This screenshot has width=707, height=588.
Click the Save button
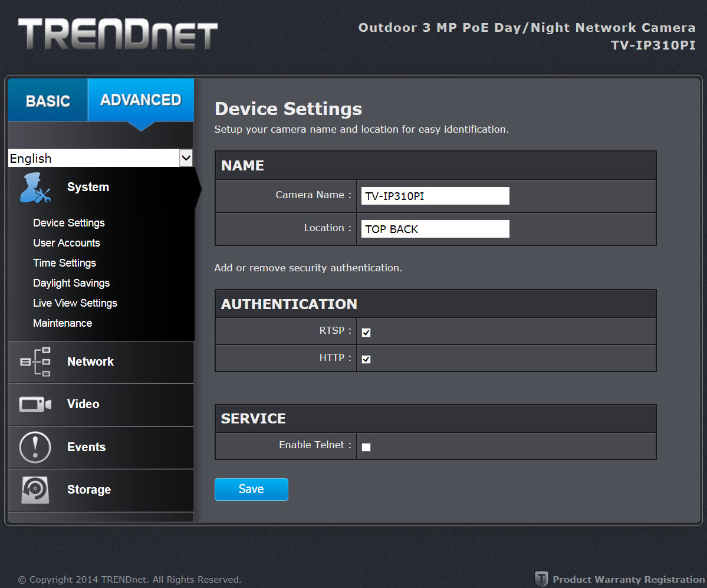(251, 490)
